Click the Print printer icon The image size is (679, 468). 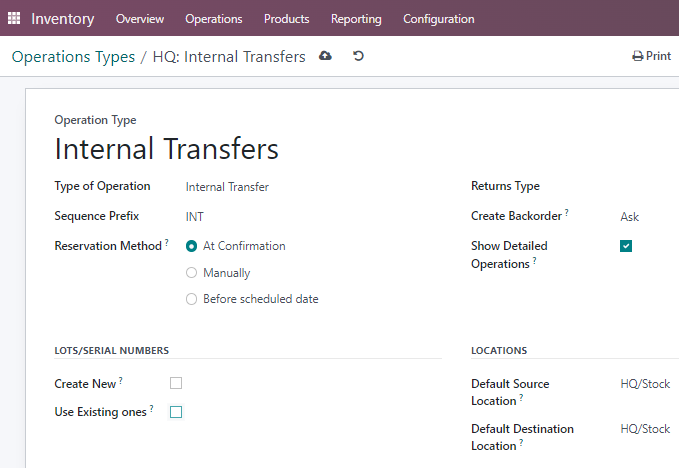tap(637, 56)
